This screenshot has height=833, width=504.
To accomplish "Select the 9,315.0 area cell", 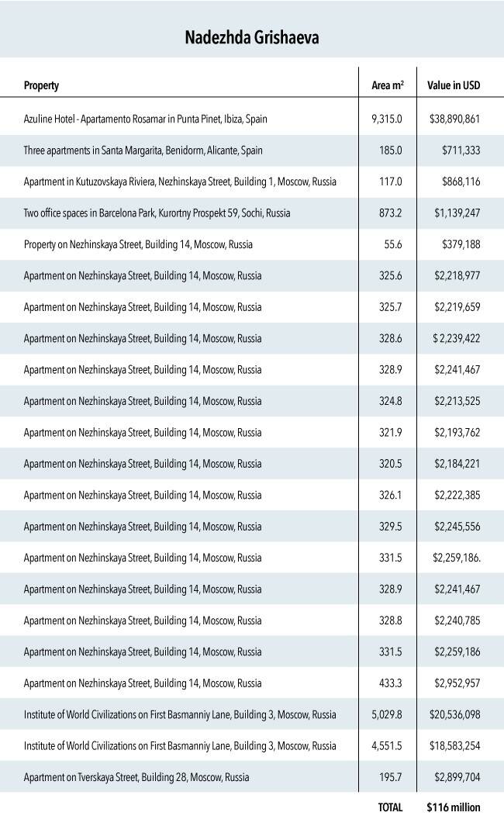I will point(387,119).
